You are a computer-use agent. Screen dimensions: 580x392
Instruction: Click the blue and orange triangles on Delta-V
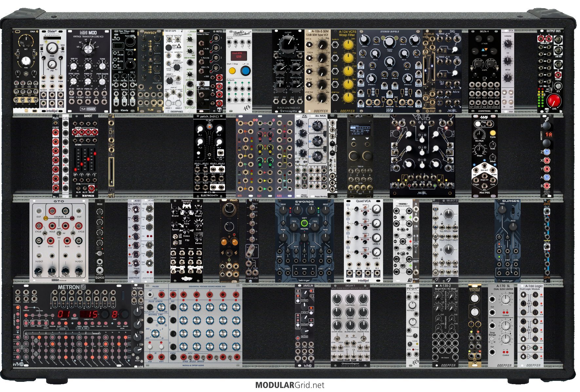(x=484, y=50)
